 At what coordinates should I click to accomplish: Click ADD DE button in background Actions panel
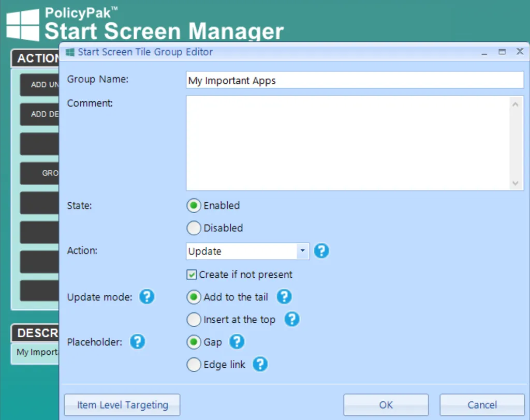point(39,114)
